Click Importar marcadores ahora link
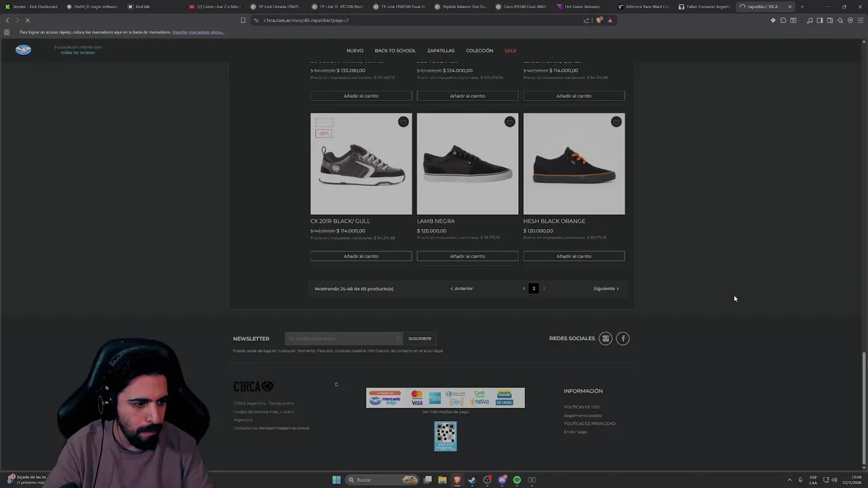The height and width of the screenshot is (488, 868). [198, 32]
